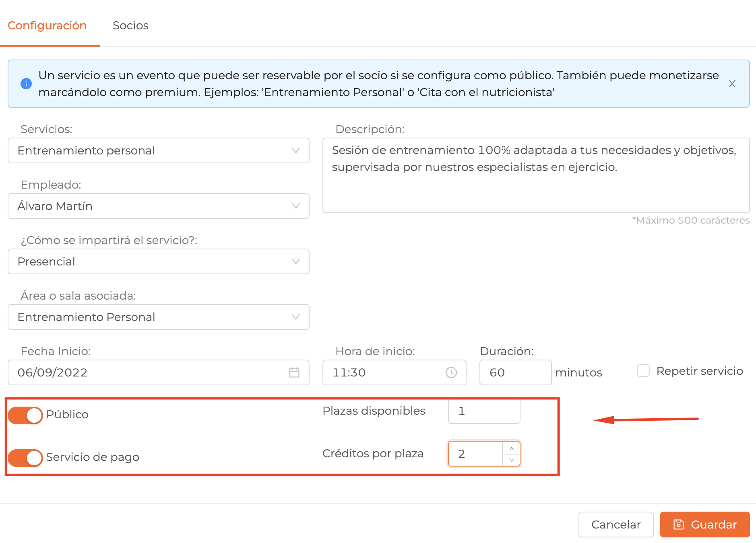Click the clock icon in Hora de inicio
The width and height of the screenshot is (756, 543).
click(x=451, y=372)
